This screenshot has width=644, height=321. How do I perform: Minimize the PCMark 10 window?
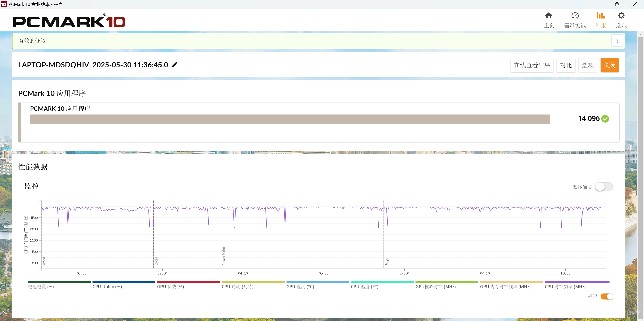599,4
